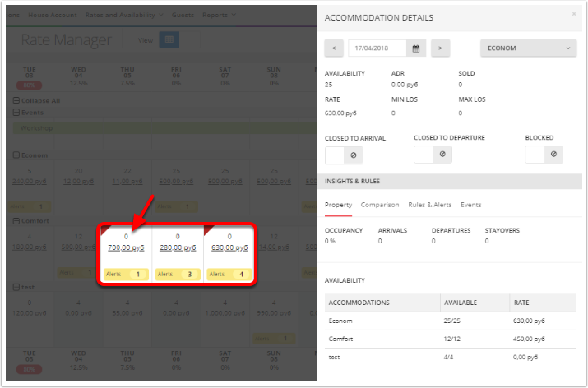Select the Comfort row in availability table
Screen dimensions: 588x388
point(451,339)
